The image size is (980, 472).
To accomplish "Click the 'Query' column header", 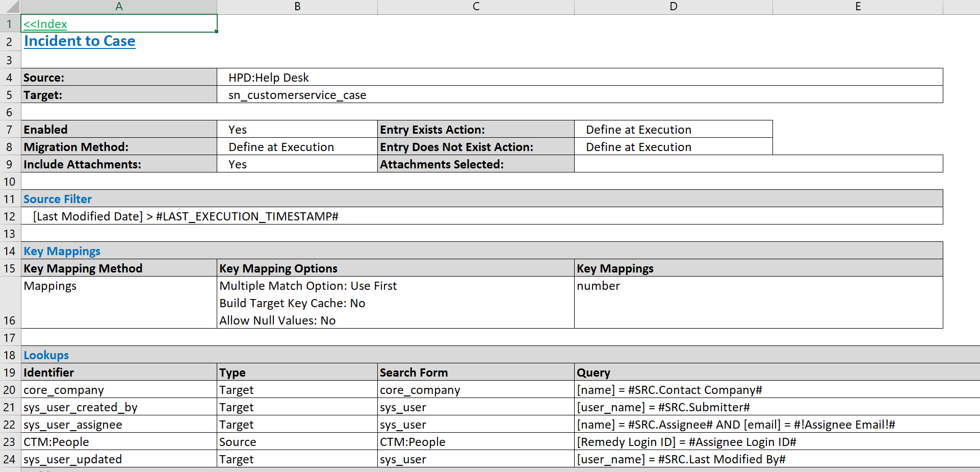I will [777, 372].
